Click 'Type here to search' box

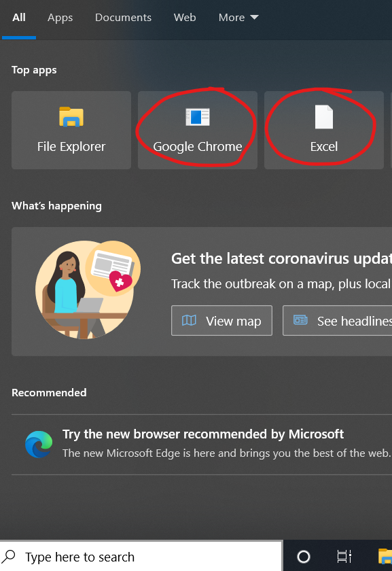[141, 557]
